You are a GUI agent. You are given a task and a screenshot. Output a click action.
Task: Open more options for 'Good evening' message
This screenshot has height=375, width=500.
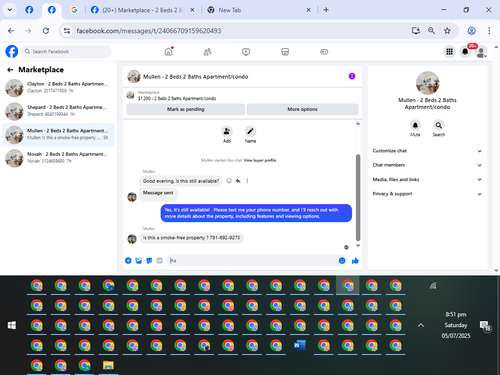pos(247,181)
